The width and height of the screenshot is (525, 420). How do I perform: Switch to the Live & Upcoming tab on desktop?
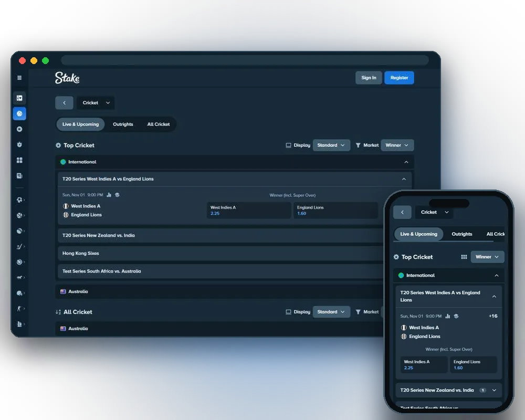tap(80, 124)
